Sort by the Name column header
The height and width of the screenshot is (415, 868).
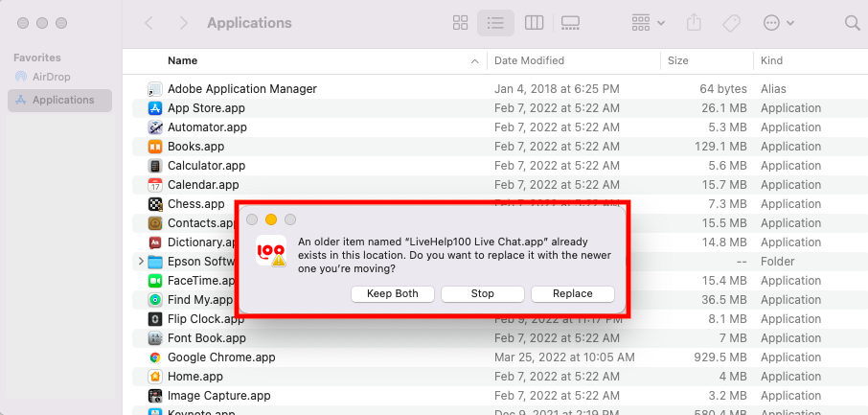(x=183, y=61)
